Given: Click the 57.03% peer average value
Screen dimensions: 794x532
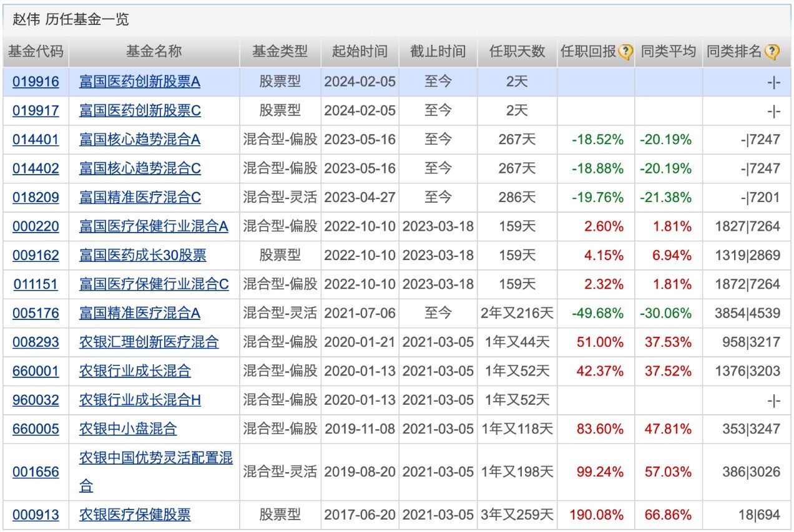Looking at the screenshot, I should 668,472.
